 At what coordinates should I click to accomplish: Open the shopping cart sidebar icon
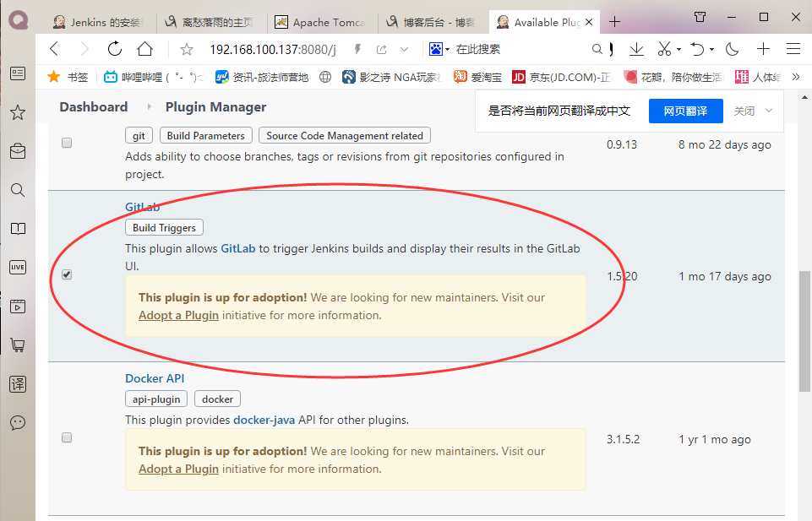coord(18,345)
